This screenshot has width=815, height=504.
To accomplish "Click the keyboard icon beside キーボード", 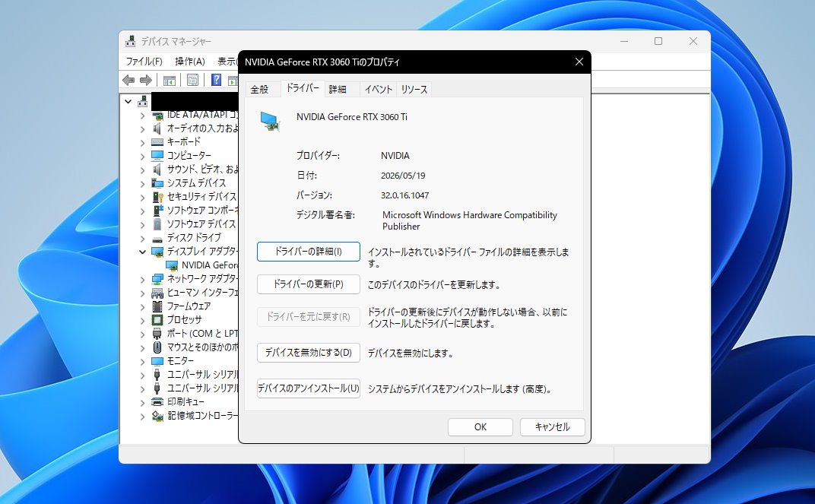I will 157,142.
